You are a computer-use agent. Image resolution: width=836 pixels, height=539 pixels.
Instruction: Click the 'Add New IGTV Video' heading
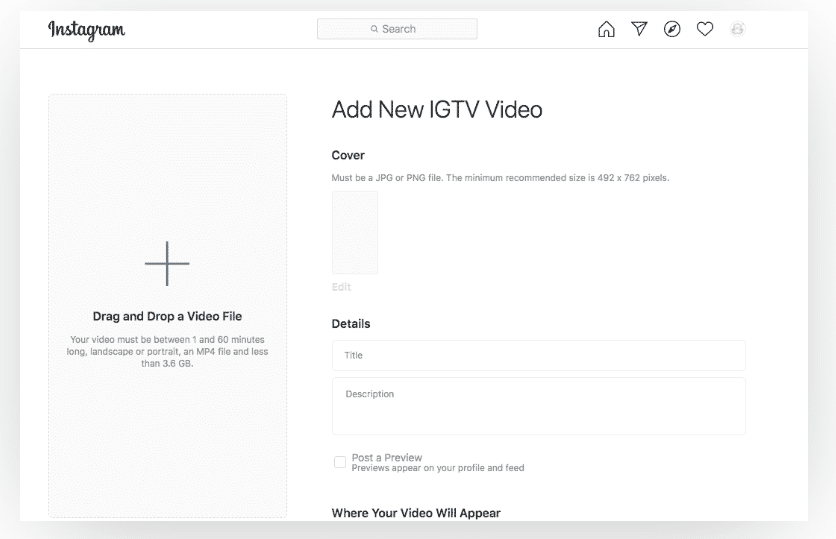(x=437, y=110)
